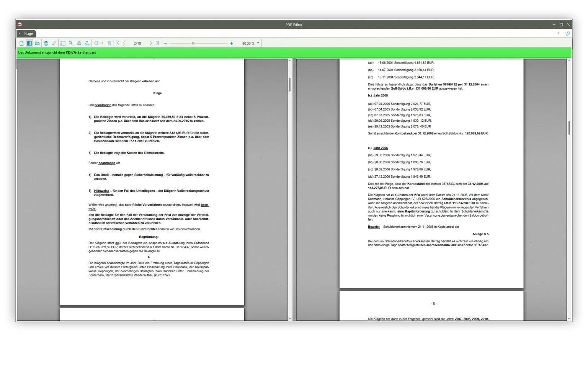Open the 80,00 % zoom dropdown
Viewport: 588px width, 392px height.
pos(258,43)
